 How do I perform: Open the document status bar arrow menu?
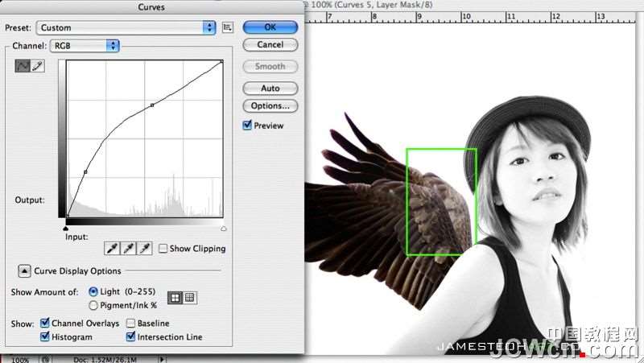click(x=162, y=359)
